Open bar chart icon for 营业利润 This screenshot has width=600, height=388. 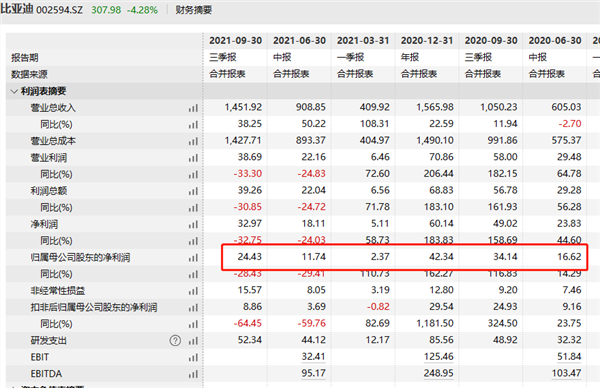pos(193,158)
